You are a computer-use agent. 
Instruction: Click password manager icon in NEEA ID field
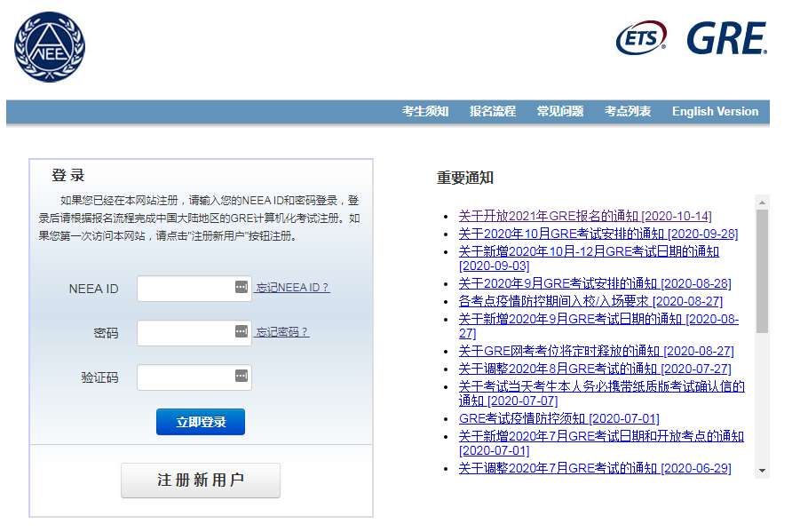click(x=242, y=287)
